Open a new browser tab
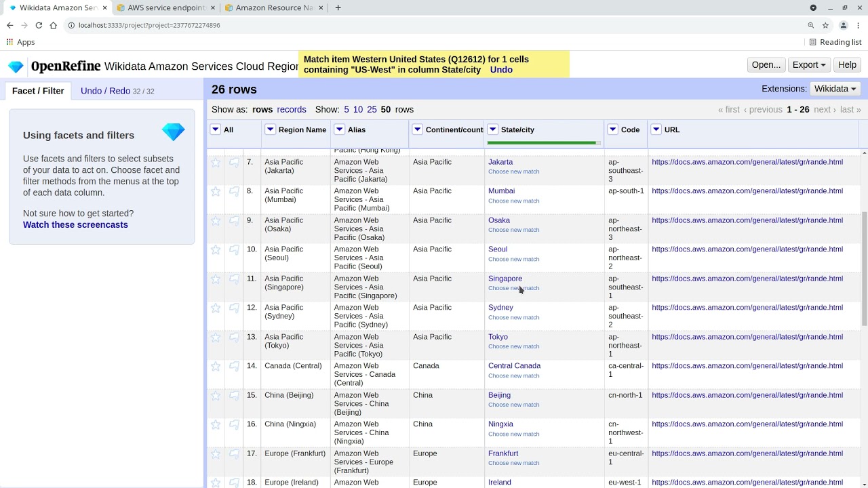 click(338, 7)
